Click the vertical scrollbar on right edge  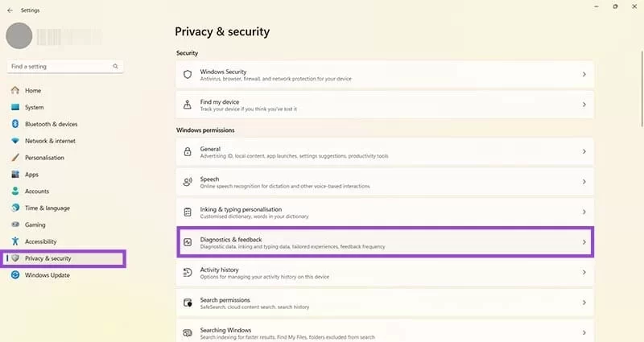coord(641,80)
